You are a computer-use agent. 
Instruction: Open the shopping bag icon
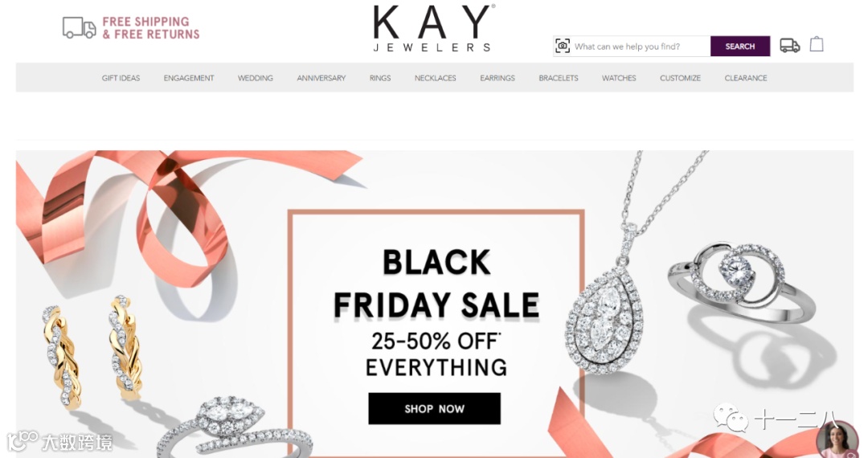pos(817,44)
